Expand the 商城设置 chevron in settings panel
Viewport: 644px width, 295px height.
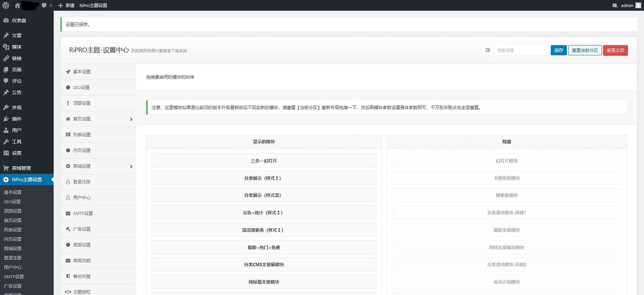pos(131,166)
